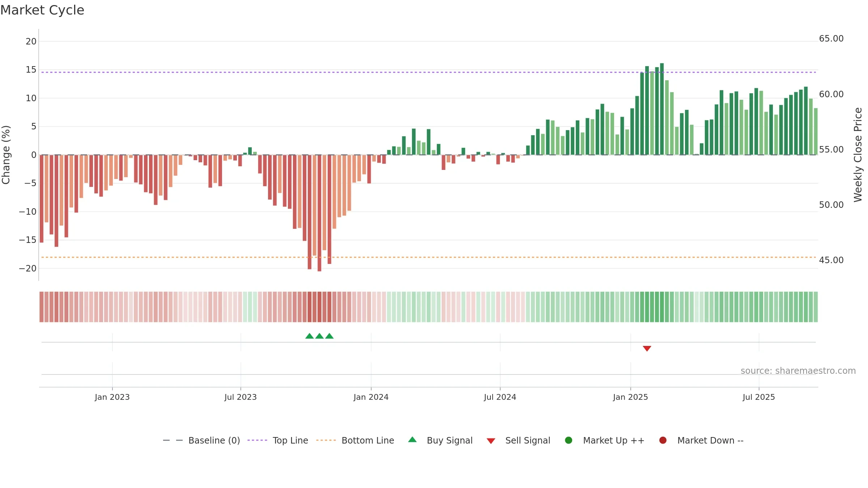
Task: Click the Buy Signal legend triangle icon
Action: (412, 440)
